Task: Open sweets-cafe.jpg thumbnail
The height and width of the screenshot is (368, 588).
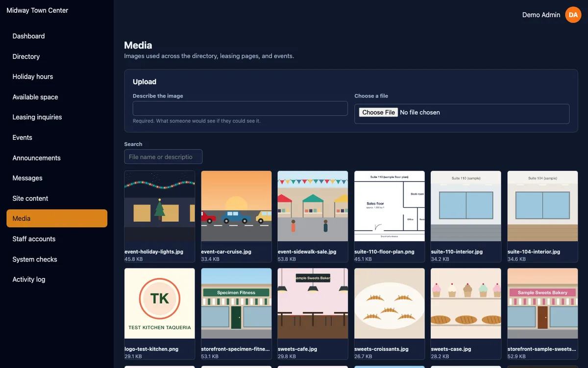Action: pos(313,303)
